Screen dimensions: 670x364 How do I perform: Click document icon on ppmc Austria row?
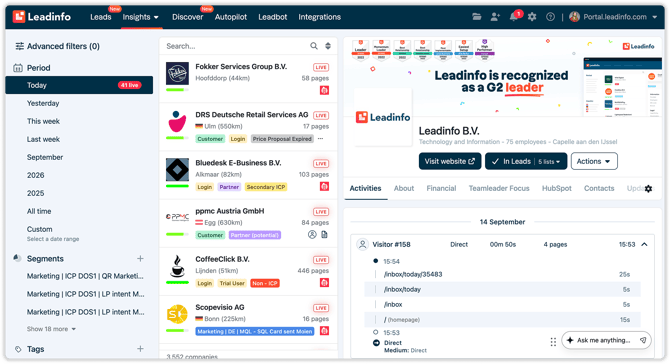[x=324, y=234]
